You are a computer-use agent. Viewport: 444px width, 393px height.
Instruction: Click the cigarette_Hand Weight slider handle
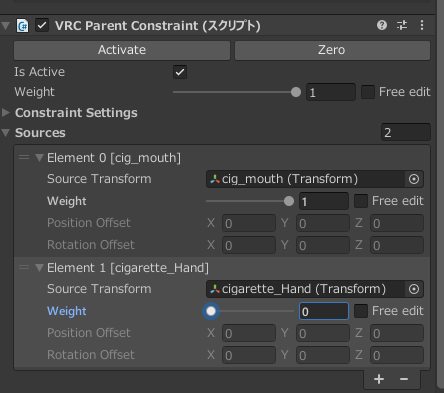[211, 311]
